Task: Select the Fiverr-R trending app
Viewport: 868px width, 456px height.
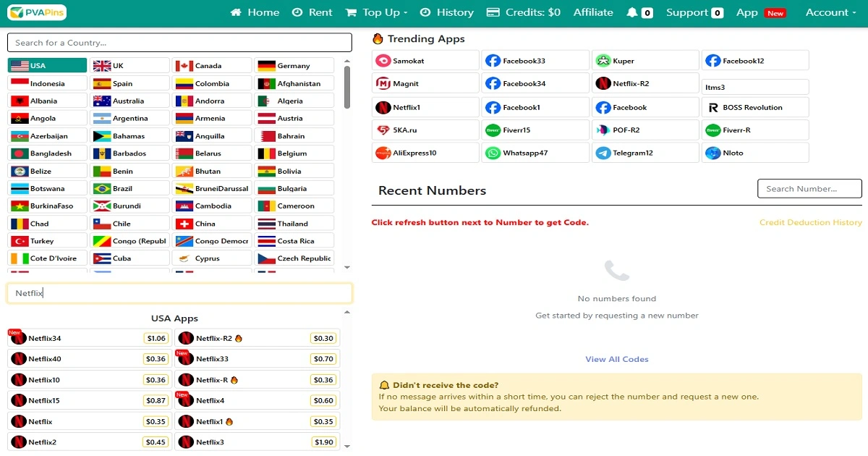Action: coord(755,130)
